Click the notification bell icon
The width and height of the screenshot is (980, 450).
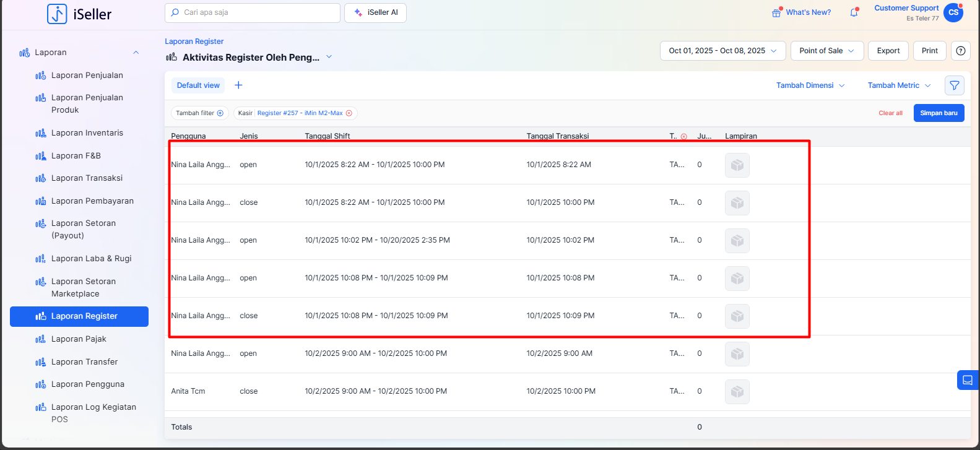point(854,12)
